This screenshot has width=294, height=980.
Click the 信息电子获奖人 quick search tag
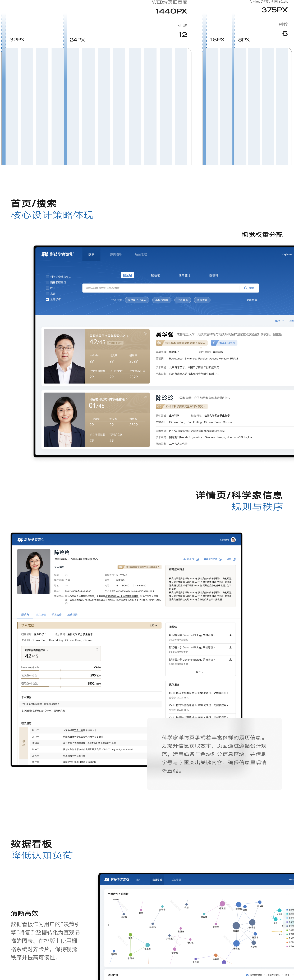click(x=137, y=300)
